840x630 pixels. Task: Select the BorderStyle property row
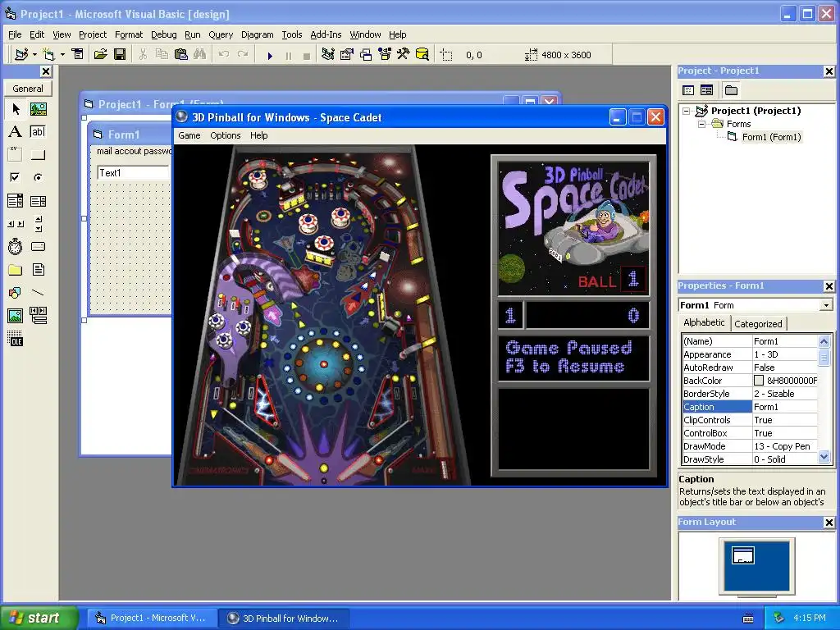tap(750, 394)
